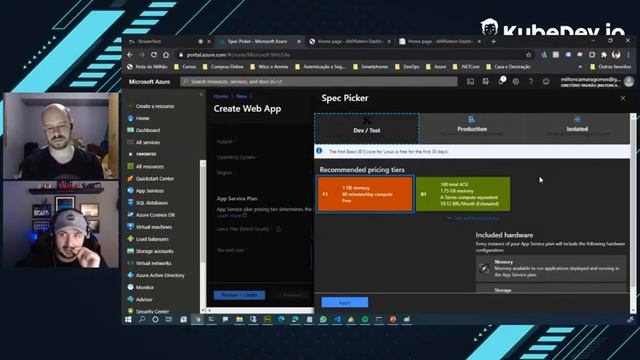Open Cursos bookmarks folder

[x=185, y=67]
